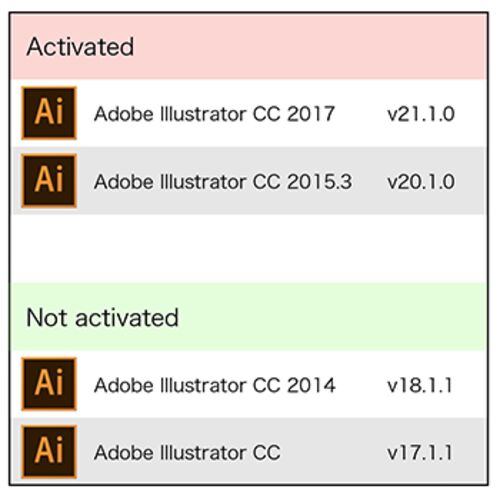Click empty area below Activated list
Screen dimensions: 500x499
tap(249, 249)
